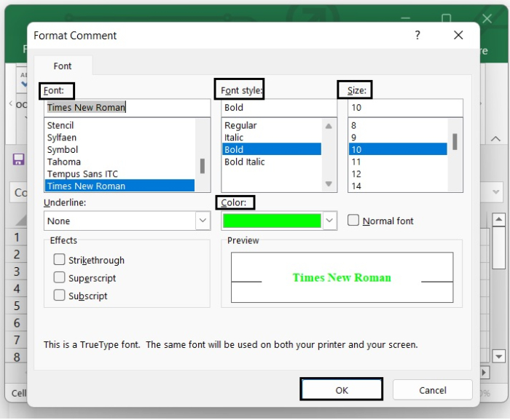Select the Font tab
The height and width of the screenshot is (420, 510).
click(63, 66)
